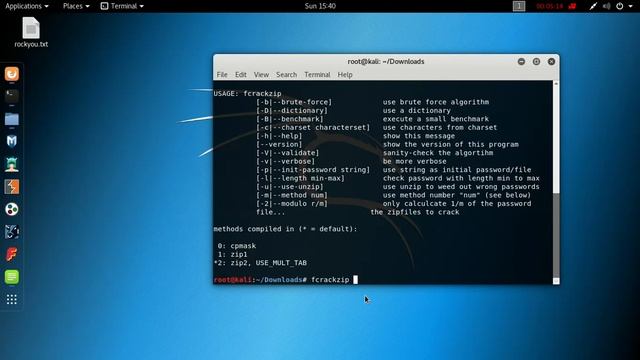The image size is (640, 360).
Task: Open the terminal Help menu
Action: click(x=345, y=75)
